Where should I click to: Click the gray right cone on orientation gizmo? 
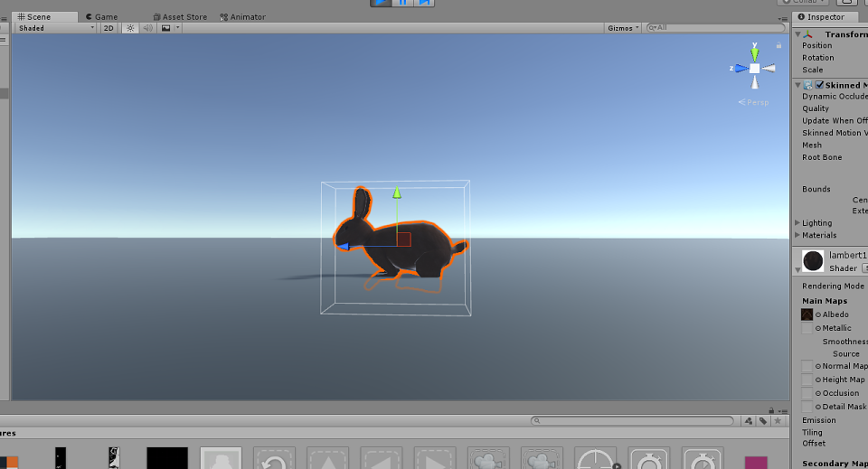pos(769,69)
